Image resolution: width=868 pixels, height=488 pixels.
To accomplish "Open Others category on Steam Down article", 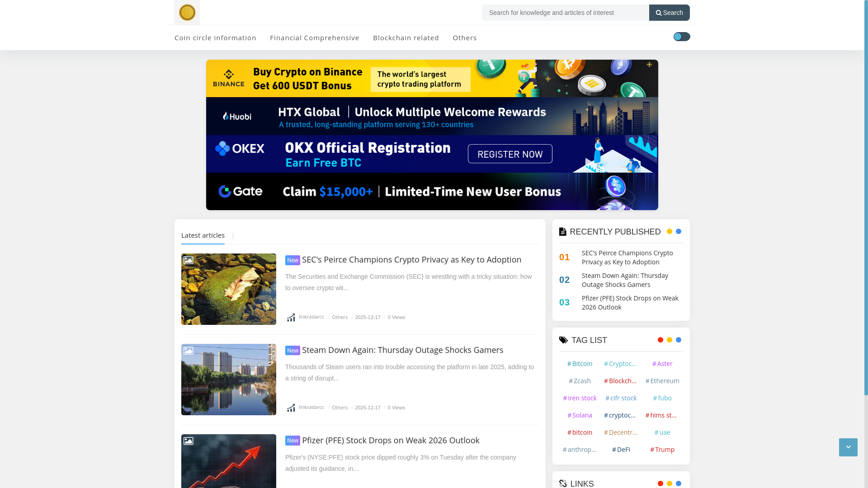I will pyautogui.click(x=340, y=408).
